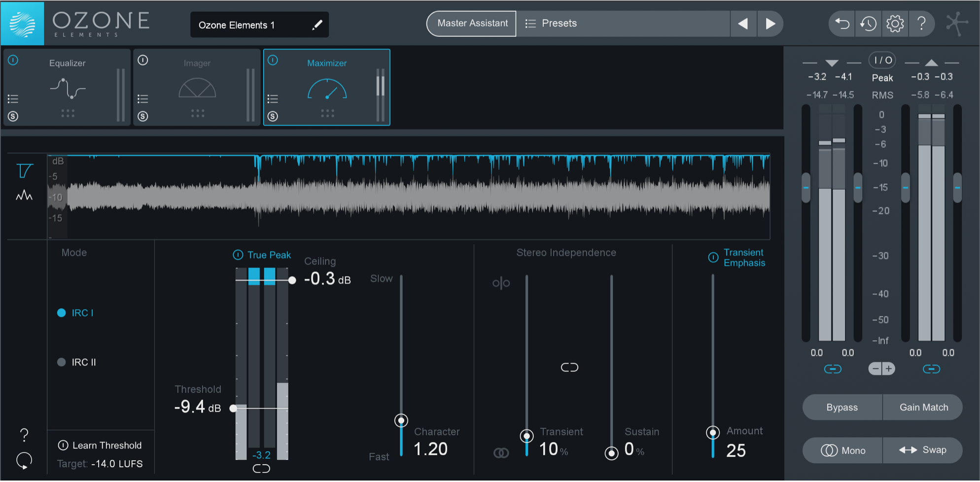The height and width of the screenshot is (482, 980).
Task: Click the Character value 1.20
Action: coord(430,449)
